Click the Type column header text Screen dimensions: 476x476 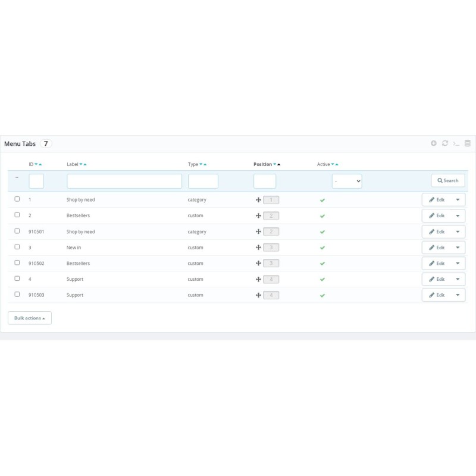[x=193, y=164]
